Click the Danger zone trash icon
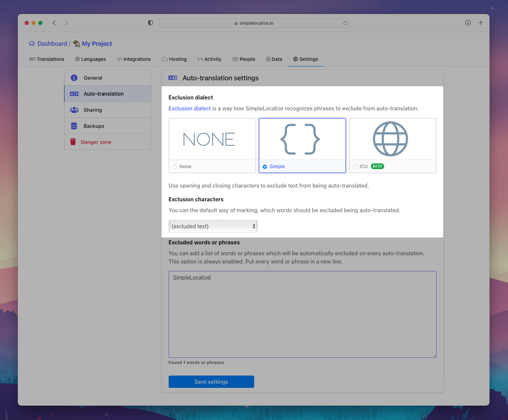The image size is (508, 420). click(x=73, y=142)
